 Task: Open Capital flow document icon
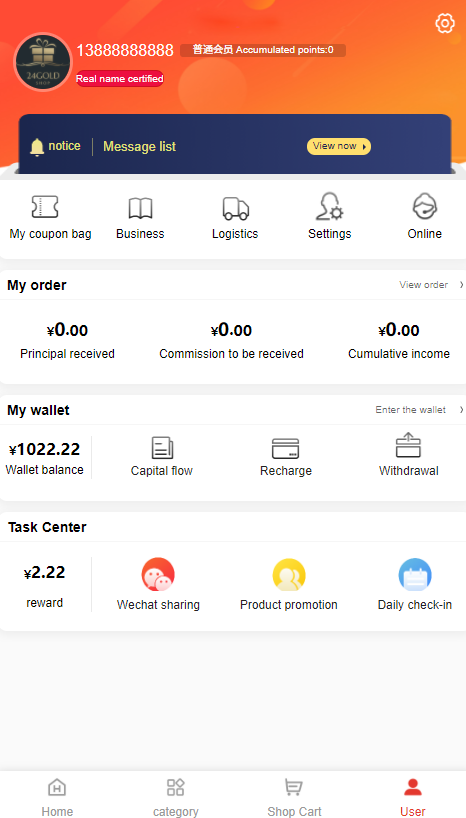pos(162,448)
